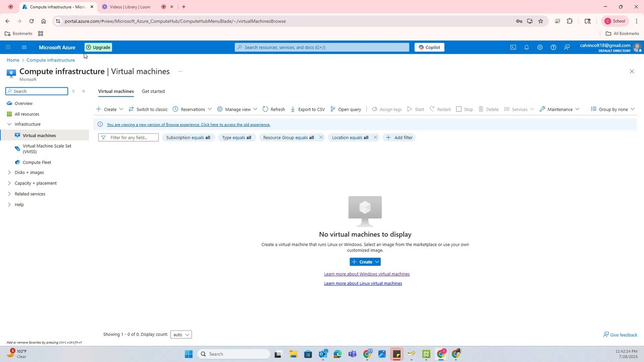Open Learn more about Windows virtual machines
The image size is (644, 362).
(x=367, y=274)
